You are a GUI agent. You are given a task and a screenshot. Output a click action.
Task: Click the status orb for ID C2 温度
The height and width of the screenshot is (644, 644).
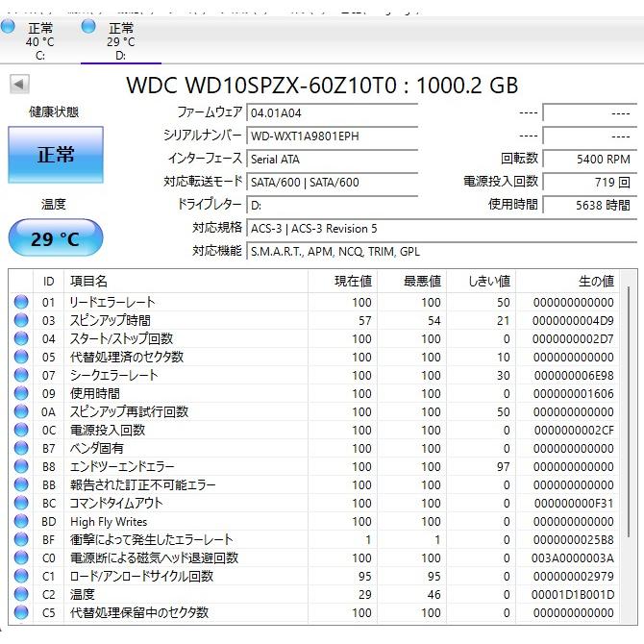(x=21, y=594)
